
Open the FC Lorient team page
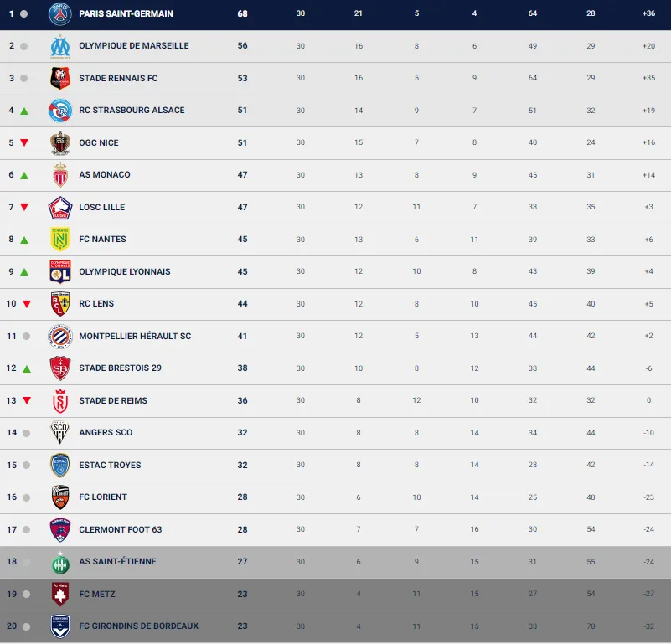coord(103,497)
